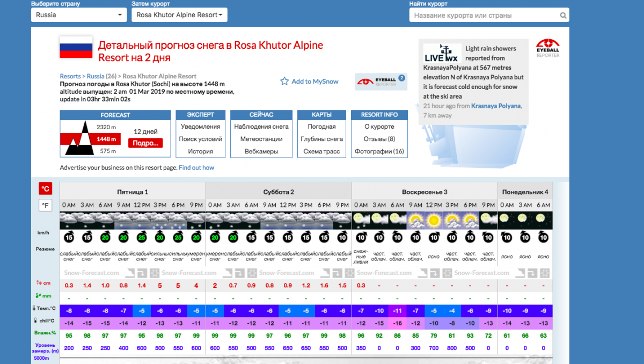Image resolution: width=644 pixels, height=364 pixels.
Task: Click the thermometer icon beside Темп.°C
Action: (34, 308)
